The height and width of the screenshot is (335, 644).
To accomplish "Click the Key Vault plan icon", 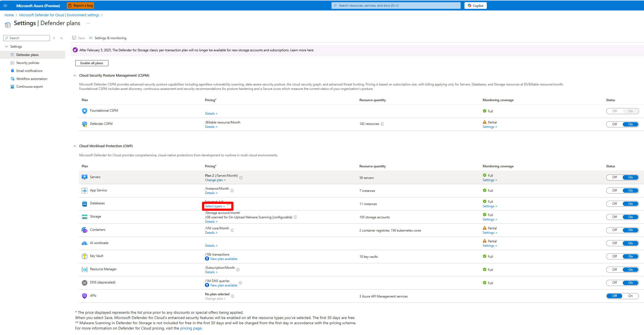I will [85, 256].
